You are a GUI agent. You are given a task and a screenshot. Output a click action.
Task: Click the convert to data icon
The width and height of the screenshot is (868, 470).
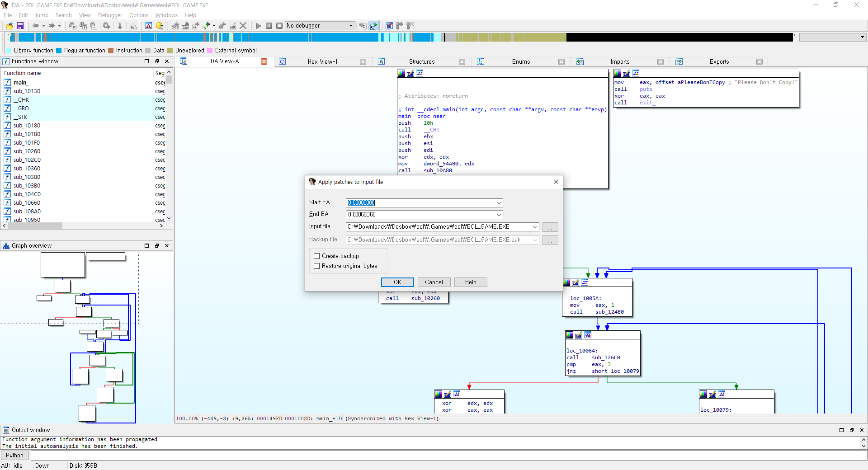click(x=185, y=26)
